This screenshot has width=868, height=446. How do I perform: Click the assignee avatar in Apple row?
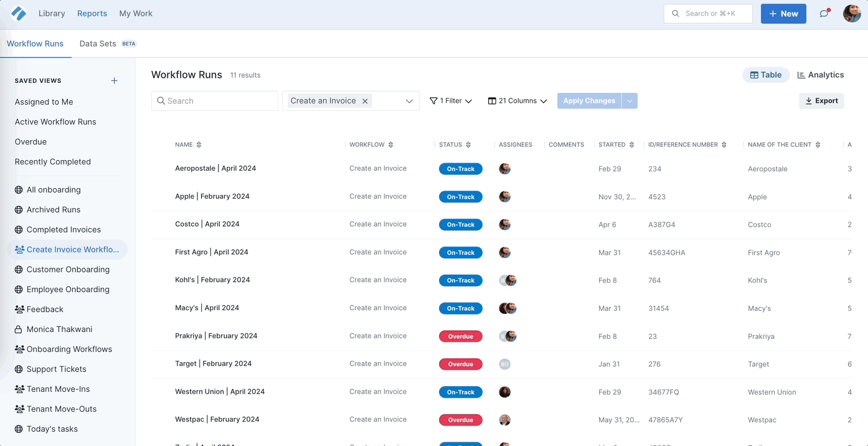click(505, 197)
